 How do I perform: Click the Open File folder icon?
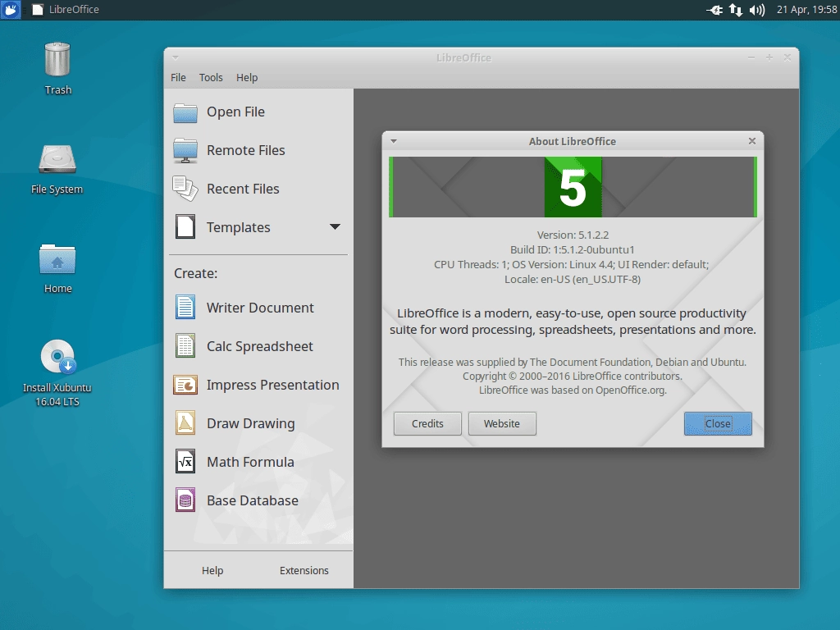(185, 112)
